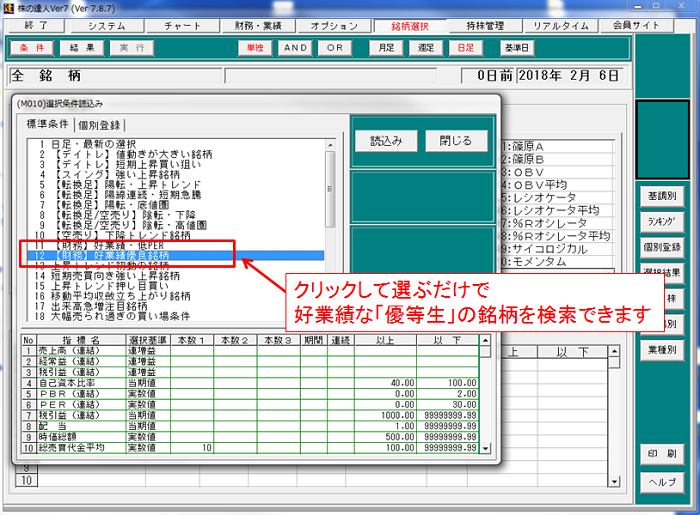Open the 財務・業績 menu tab

(x=259, y=25)
